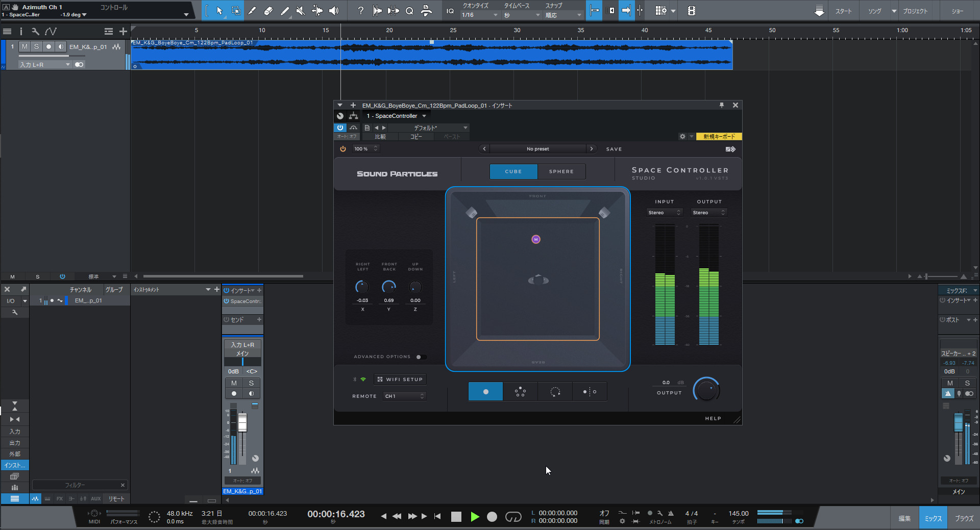
Task: Open INPUT Stereo format dropdown
Action: click(x=665, y=213)
